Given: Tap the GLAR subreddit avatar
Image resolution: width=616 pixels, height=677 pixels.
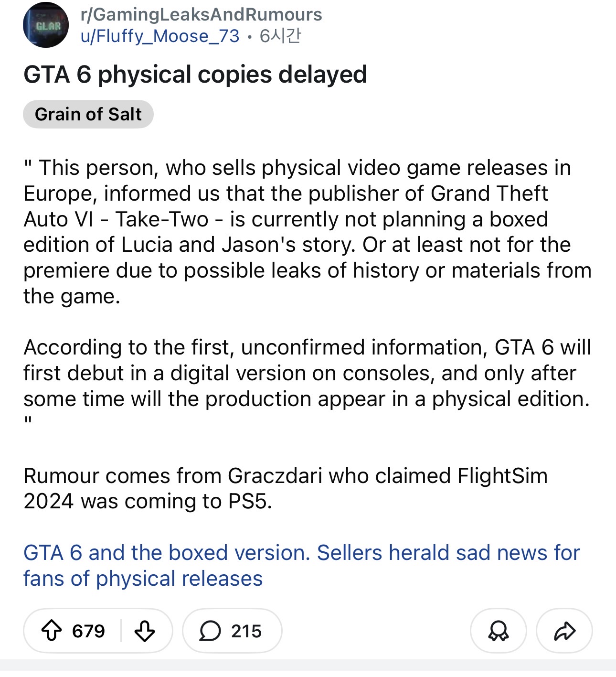Looking at the screenshot, I should pyautogui.click(x=46, y=25).
